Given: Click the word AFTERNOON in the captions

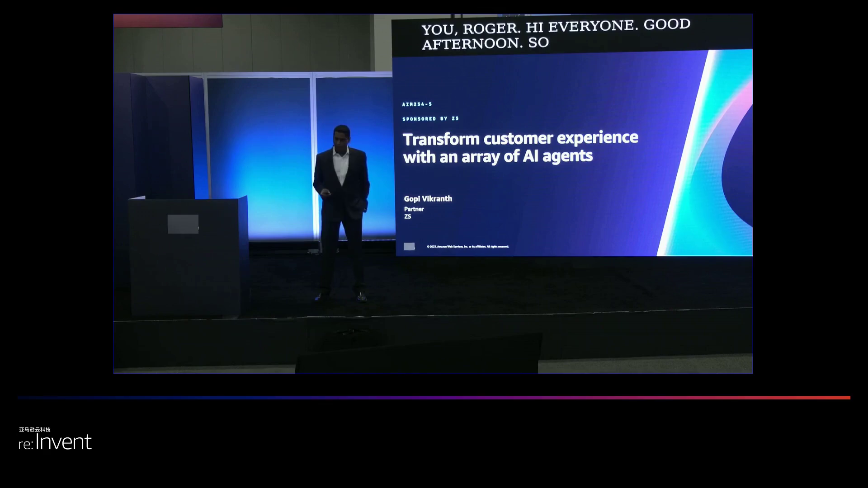Looking at the screenshot, I should [472, 44].
